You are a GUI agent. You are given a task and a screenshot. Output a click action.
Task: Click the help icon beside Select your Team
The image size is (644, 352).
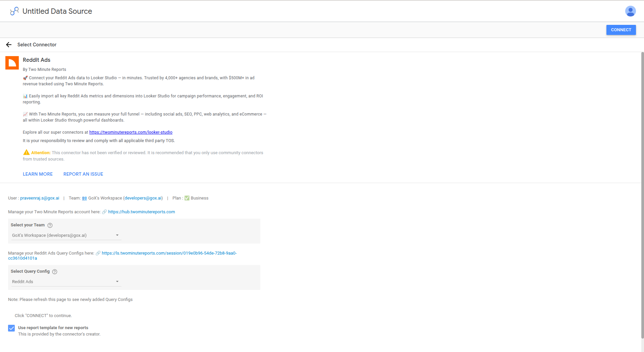[x=50, y=225]
